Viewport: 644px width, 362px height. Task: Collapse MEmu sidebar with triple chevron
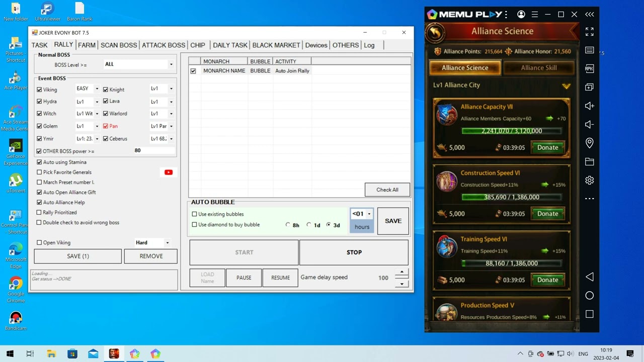pos(589,15)
